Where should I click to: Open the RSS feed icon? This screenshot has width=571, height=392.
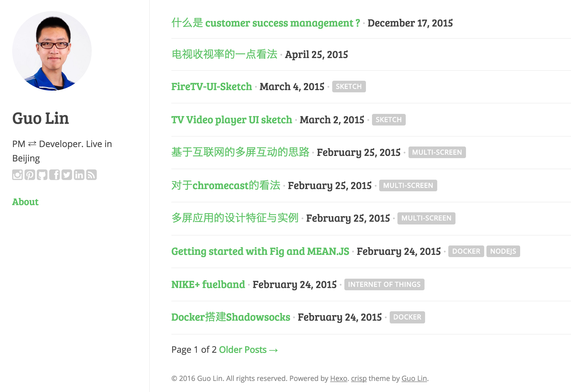pos(91,175)
